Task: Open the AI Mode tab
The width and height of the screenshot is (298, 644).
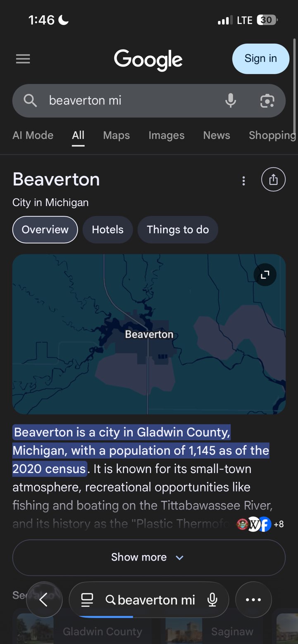Action: point(33,135)
